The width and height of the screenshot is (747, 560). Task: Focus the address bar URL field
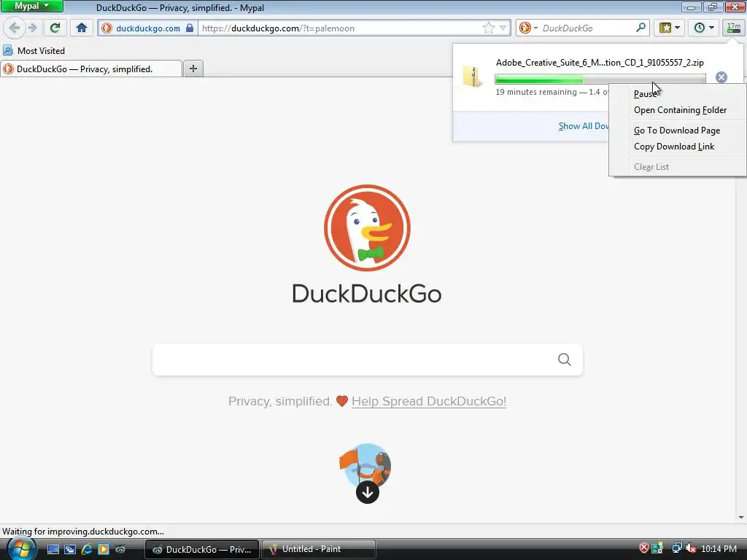pyautogui.click(x=341, y=28)
